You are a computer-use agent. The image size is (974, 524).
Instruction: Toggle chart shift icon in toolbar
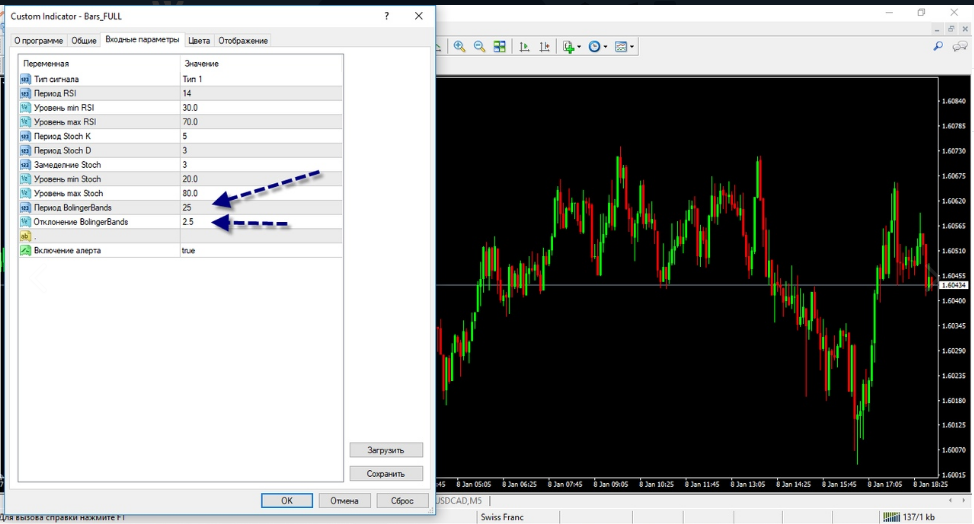point(545,47)
